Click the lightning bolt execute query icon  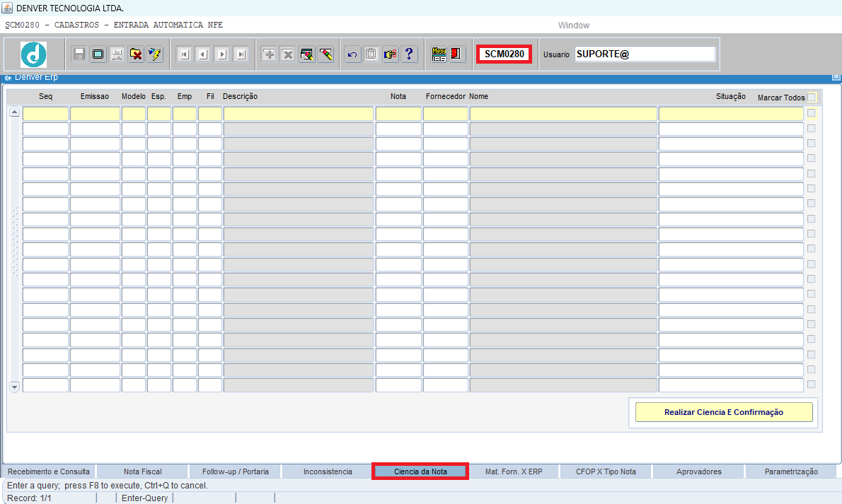tap(155, 54)
